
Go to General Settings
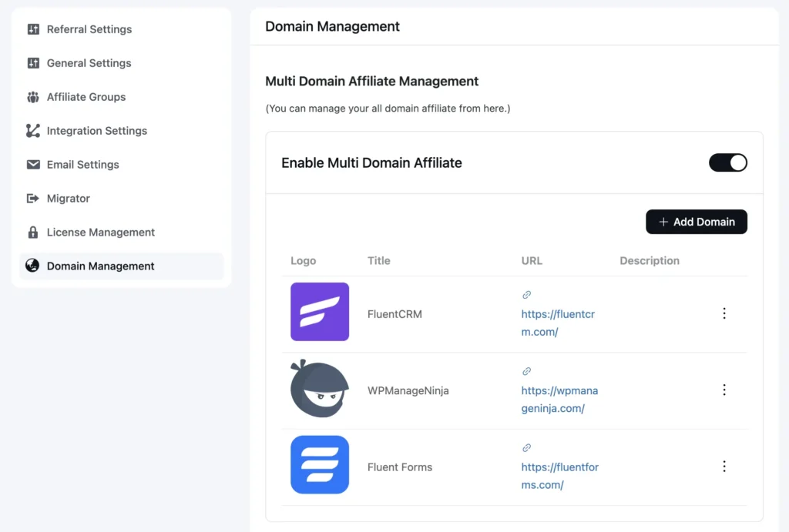coord(121,63)
